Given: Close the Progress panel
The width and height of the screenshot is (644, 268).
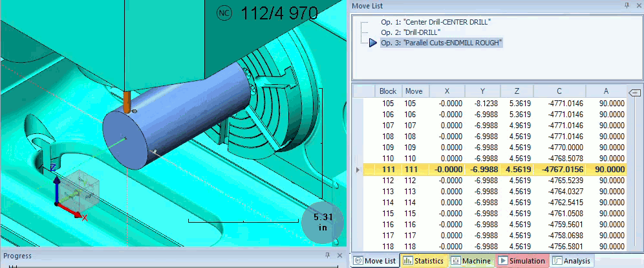Looking at the screenshot, I should [x=339, y=256].
